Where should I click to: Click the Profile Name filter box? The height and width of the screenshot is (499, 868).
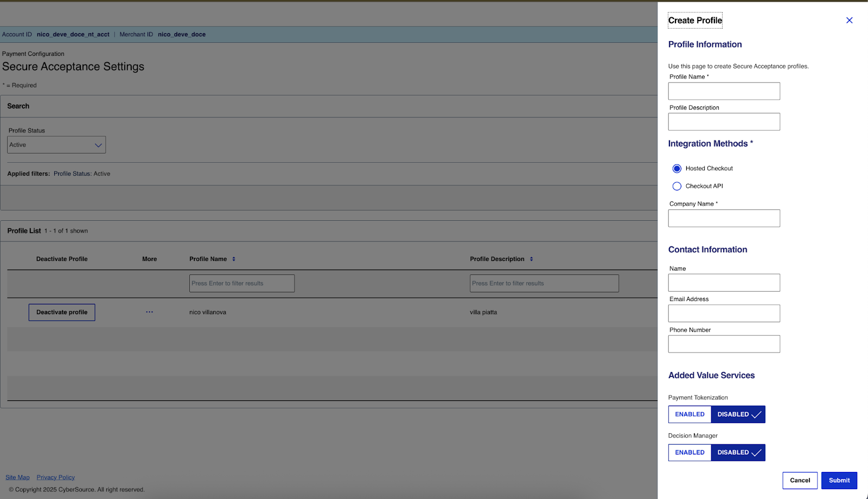[241, 283]
